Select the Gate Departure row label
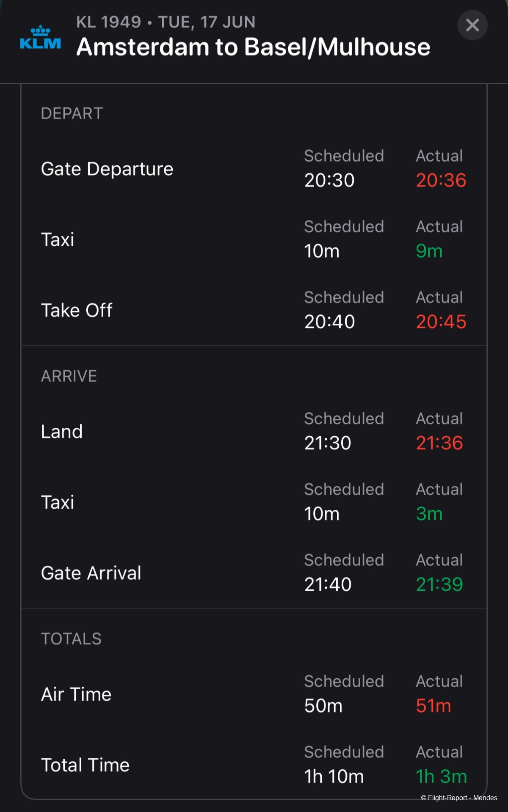Screen dimensions: 508x812 click(x=107, y=169)
